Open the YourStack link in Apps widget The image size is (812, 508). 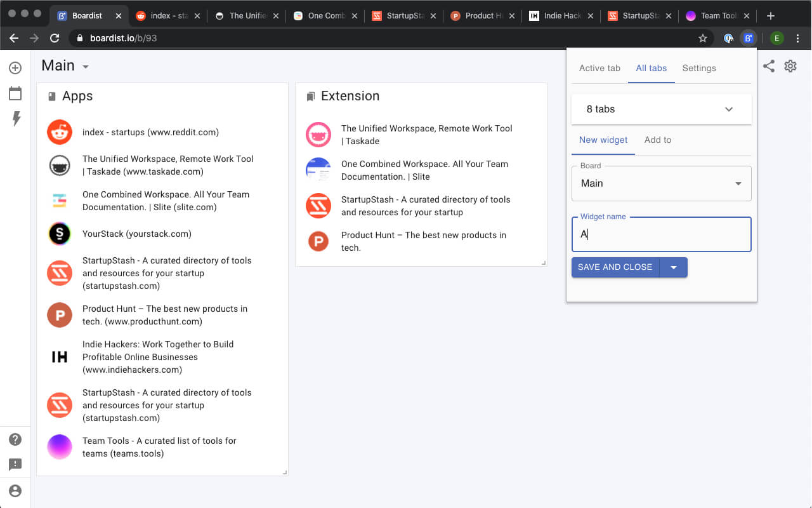tap(136, 234)
